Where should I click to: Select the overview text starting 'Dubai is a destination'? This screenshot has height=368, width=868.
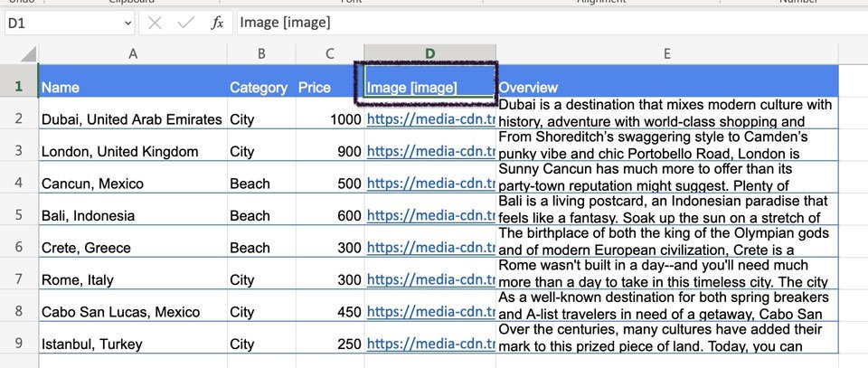coord(667,113)
